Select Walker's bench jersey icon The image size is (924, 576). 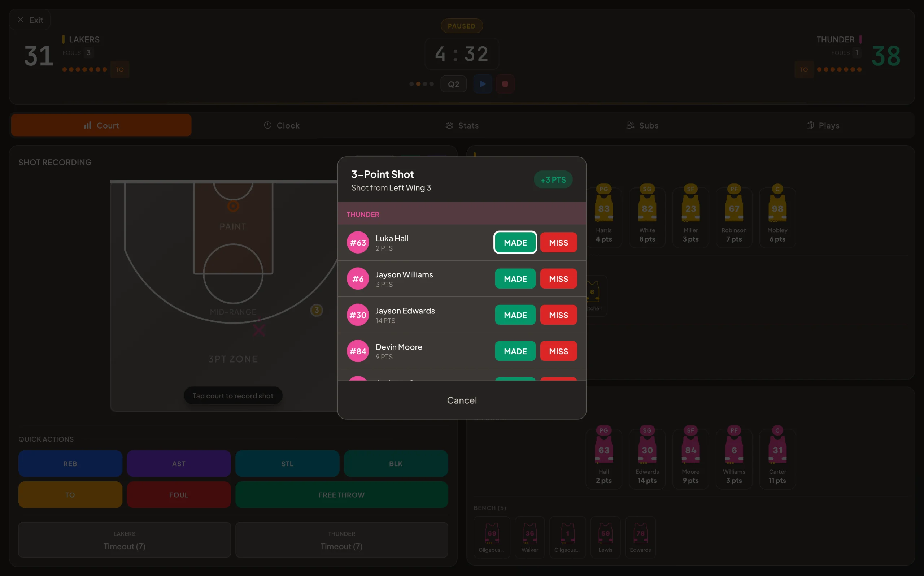(529, 535)
